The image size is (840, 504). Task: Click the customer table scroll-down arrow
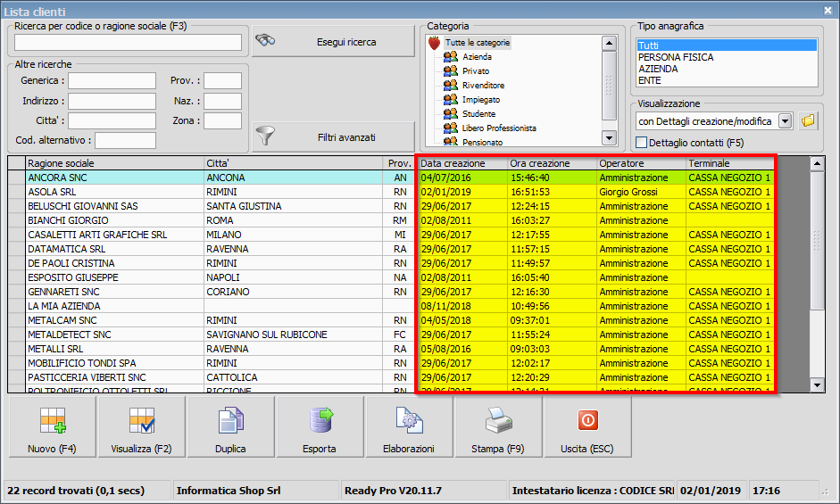coord(817,384)
